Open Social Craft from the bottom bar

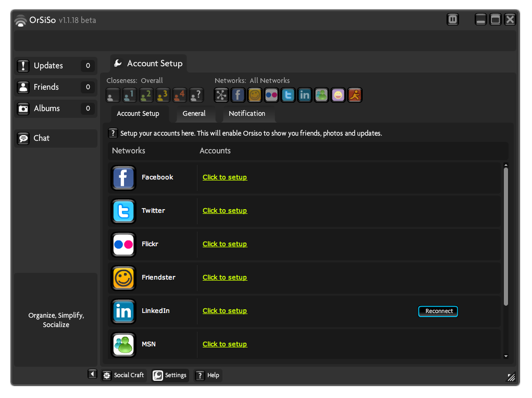point(124,375)
